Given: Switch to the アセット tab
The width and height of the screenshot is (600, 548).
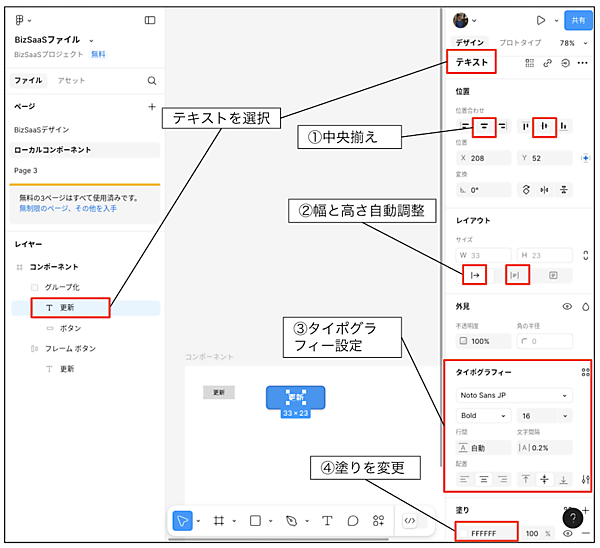Looking at the screenshot, I should pyautogui.click(x=71, y=80).
